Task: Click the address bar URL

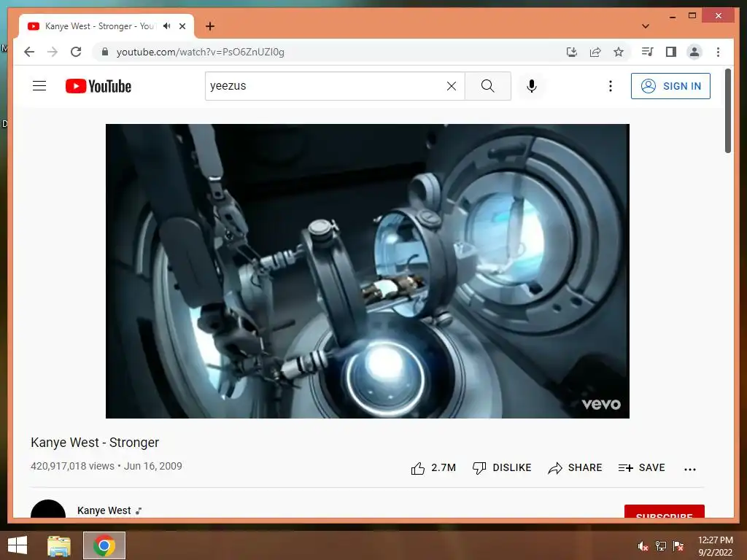Action: point(200,52)
